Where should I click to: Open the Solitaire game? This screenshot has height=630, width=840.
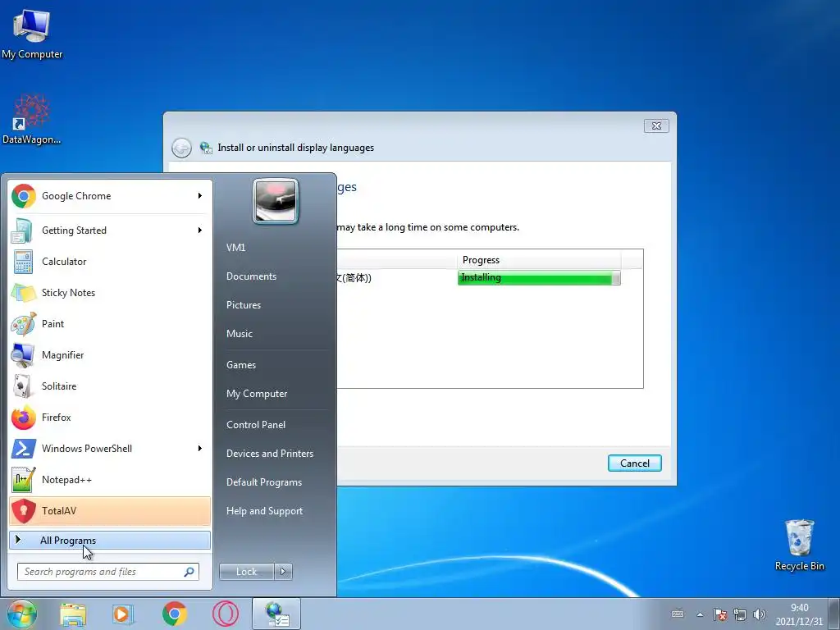(x=110, y=386)
